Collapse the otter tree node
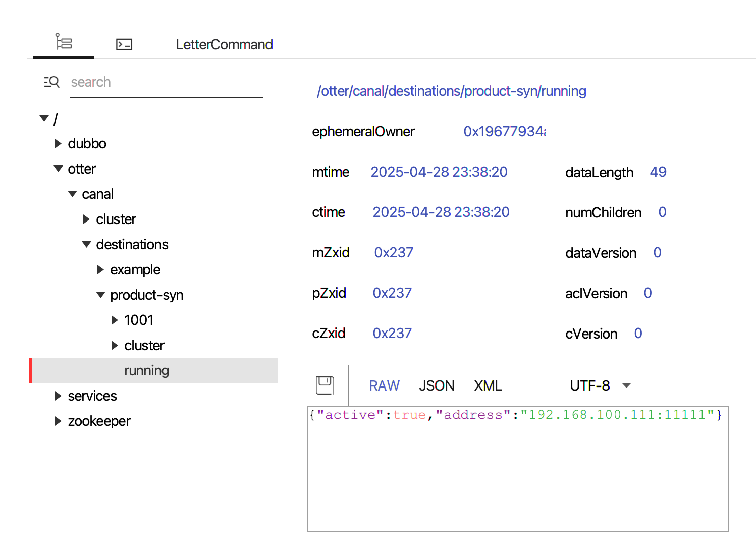756x553 pixels. pyautogui.click(x=59, y=169)
